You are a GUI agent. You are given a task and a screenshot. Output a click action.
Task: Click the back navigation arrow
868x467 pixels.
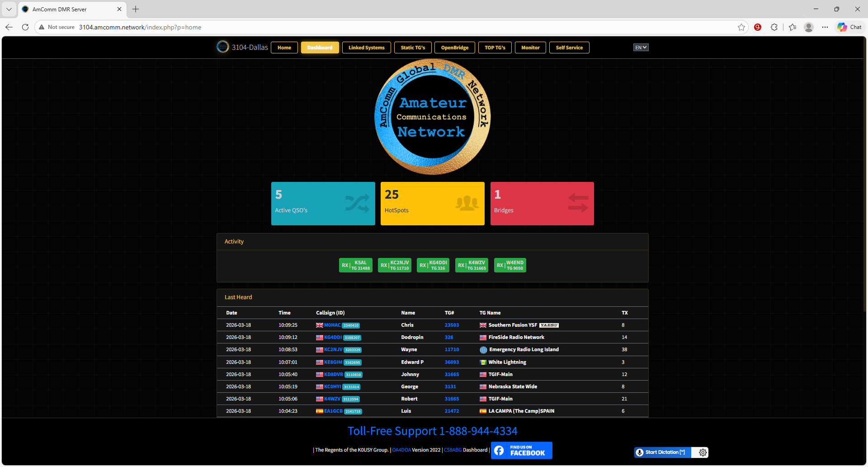[9, 27]
